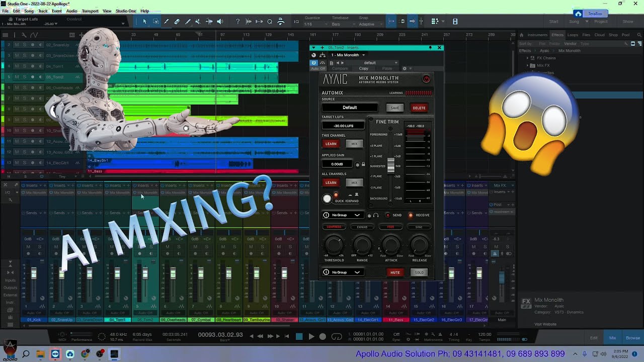This screenshot has width=644, height=362.
Task: Click the Q quantize icon
Action: [270, 22]
